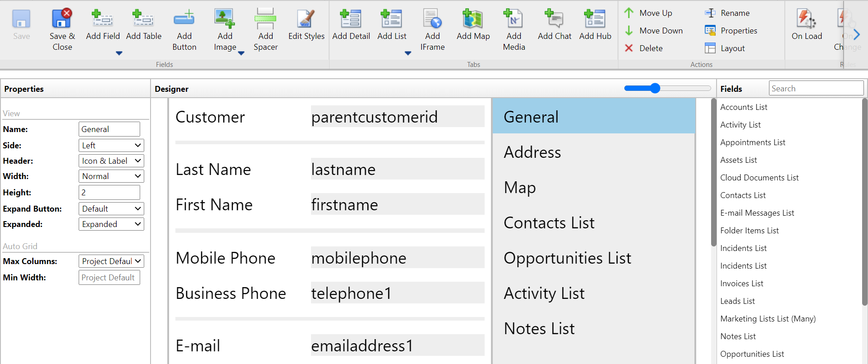
Task: Click the Add Map icon
Action: (473, 19)
